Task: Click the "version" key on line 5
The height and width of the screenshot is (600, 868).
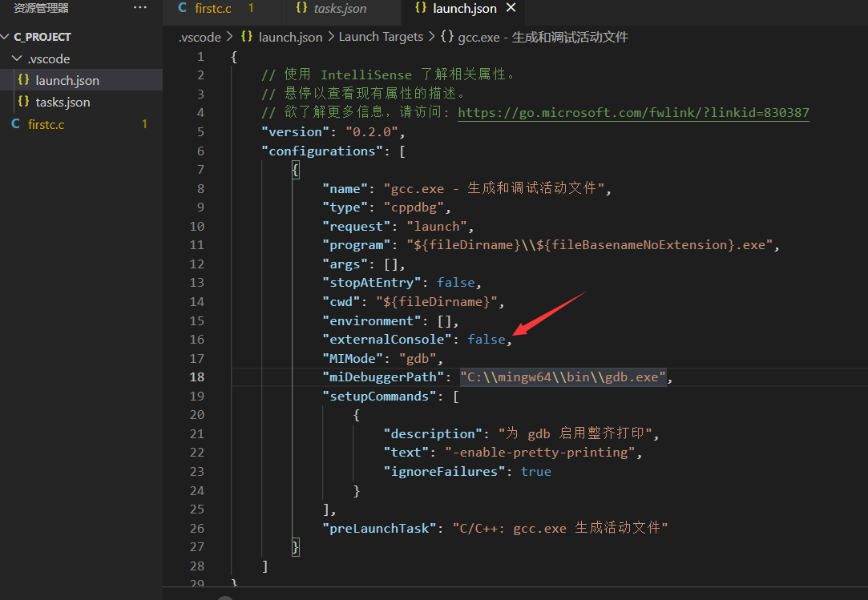Action: (295, 131)
